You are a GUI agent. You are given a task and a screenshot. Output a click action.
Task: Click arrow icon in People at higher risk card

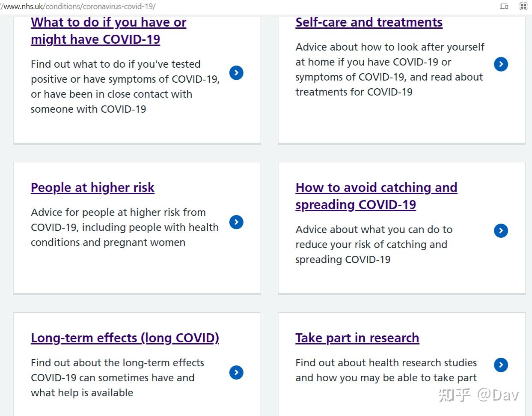236,222
